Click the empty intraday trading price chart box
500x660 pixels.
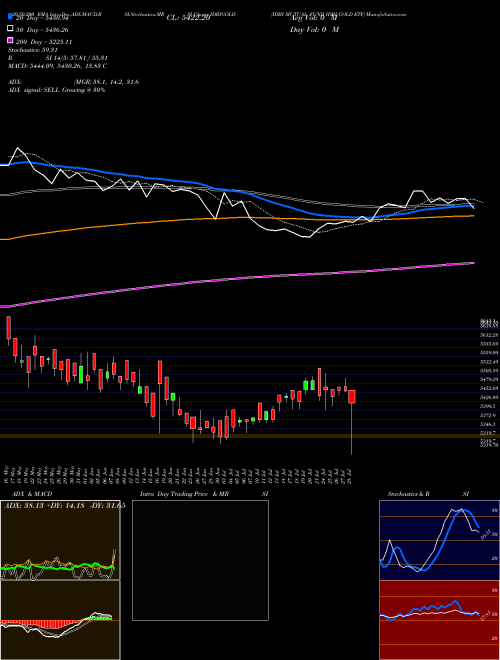pyautogui.click(x=200, y=560)
